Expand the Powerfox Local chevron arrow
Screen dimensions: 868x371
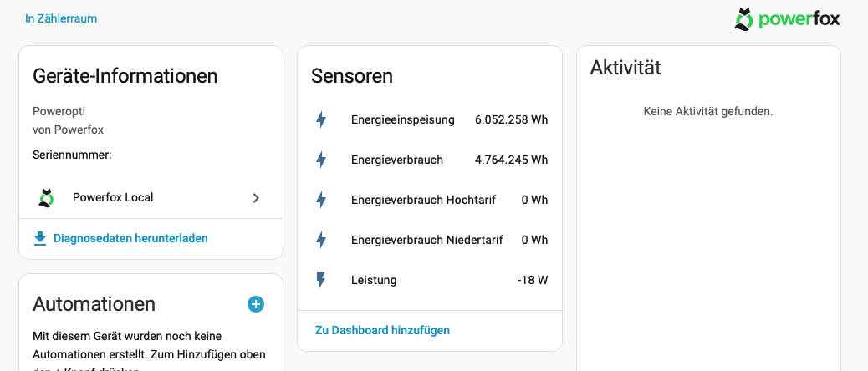[256, 198]
